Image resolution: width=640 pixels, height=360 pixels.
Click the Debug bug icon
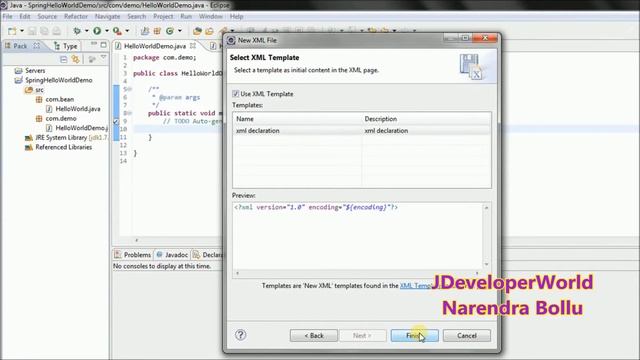(x=77, y=31)
